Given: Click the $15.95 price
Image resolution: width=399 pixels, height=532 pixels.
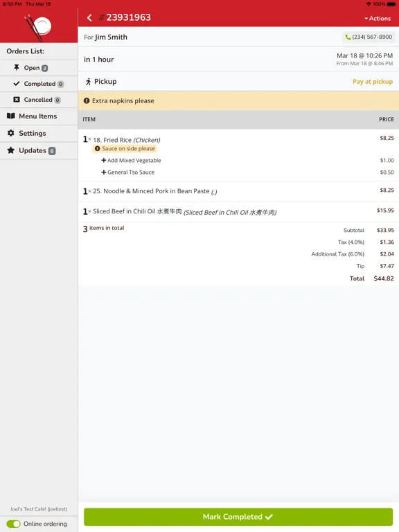Looking at the screenshot, I should (x=385, y=211).
